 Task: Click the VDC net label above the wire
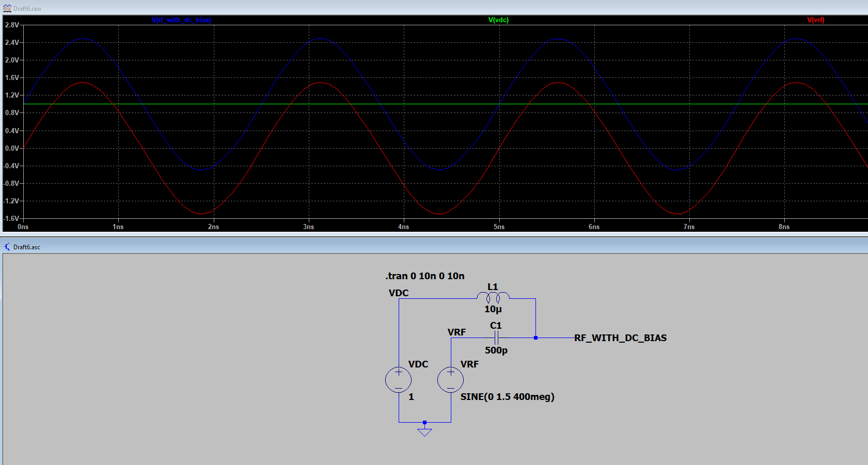pos(399,293)
